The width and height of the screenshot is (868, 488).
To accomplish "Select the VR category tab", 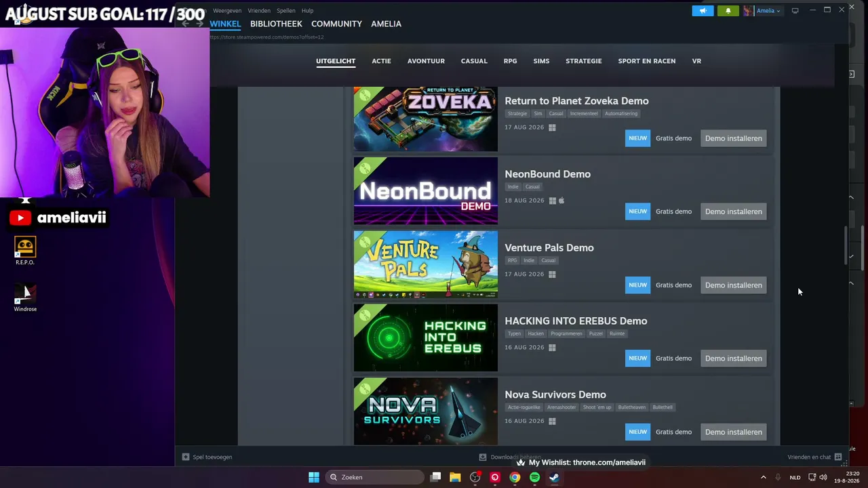I will point(696,61).
